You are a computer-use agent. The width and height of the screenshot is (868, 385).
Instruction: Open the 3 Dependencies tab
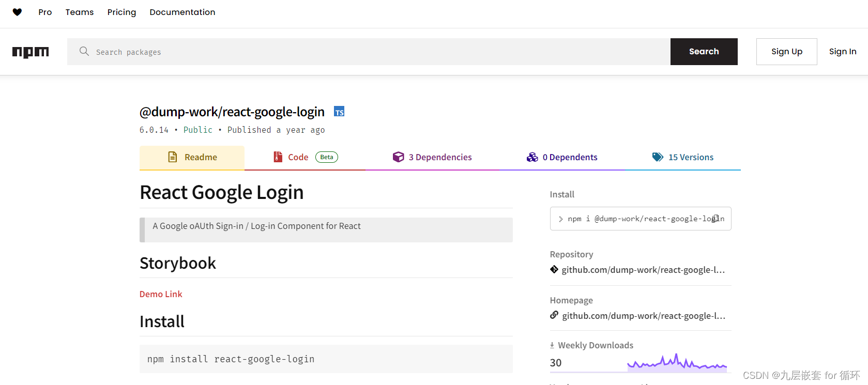click(x=432, y=157)
